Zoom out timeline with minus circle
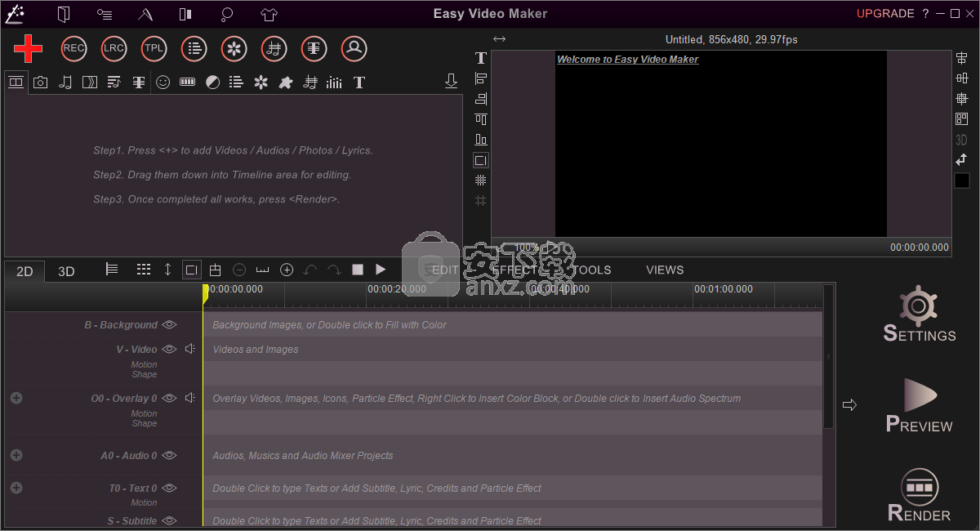The image size is (980, 531). (x=239, y=270)
